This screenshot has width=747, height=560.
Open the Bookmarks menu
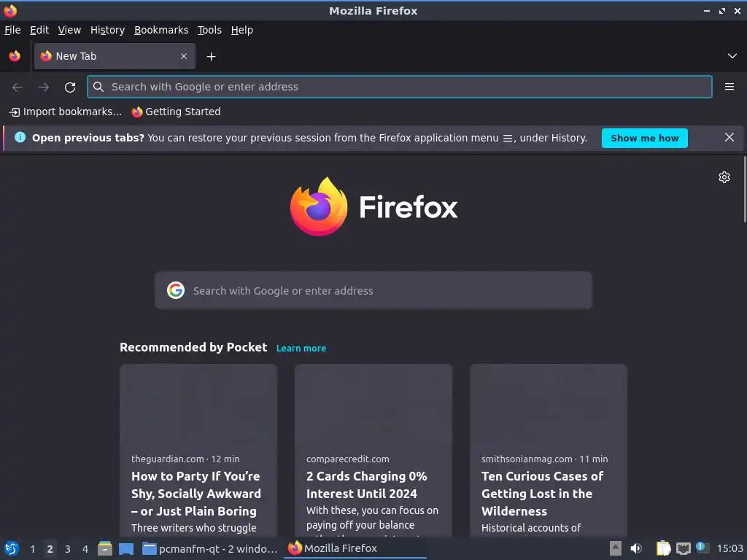click(161, 30)
